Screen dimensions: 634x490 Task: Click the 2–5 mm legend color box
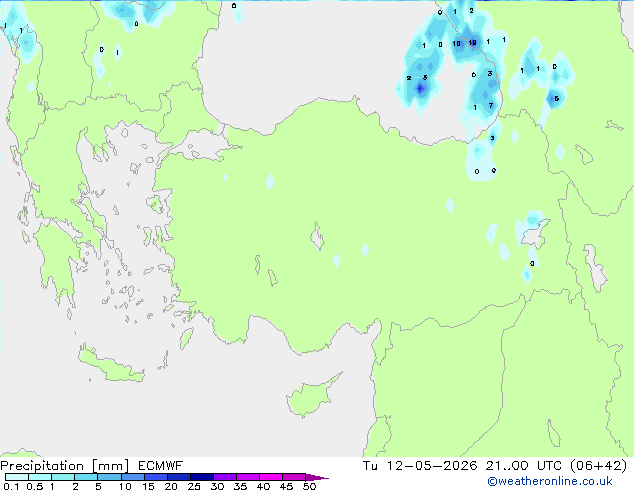click(x=86, y=477)
